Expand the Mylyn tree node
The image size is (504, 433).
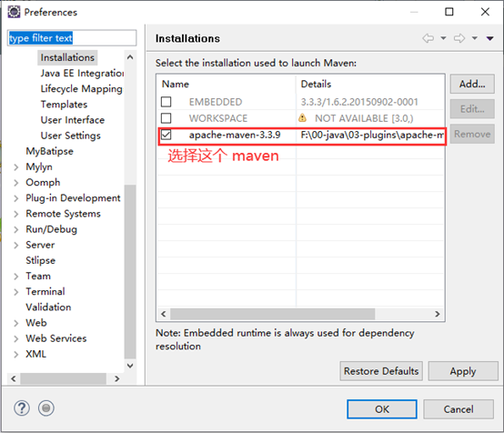tap(16, 167)
